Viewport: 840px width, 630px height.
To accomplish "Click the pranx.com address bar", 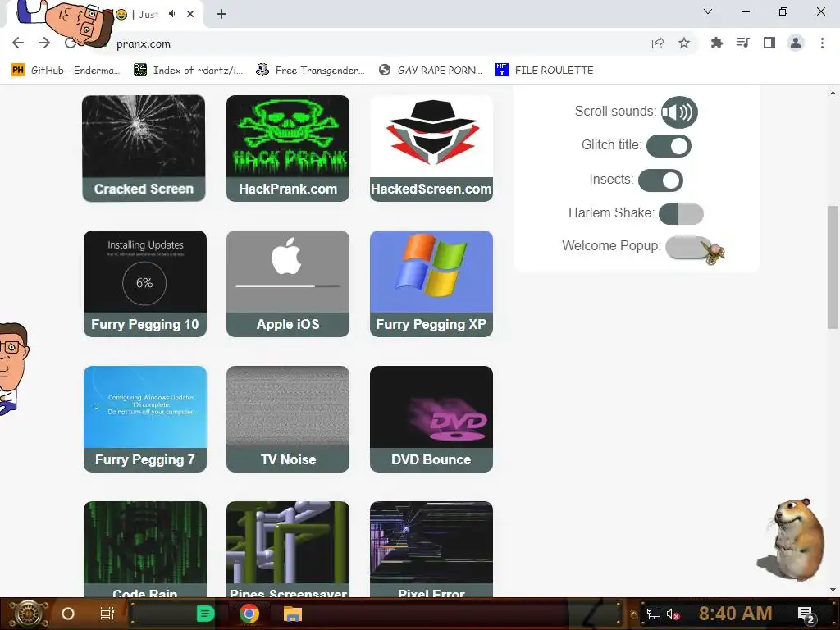I will [375, 44].
